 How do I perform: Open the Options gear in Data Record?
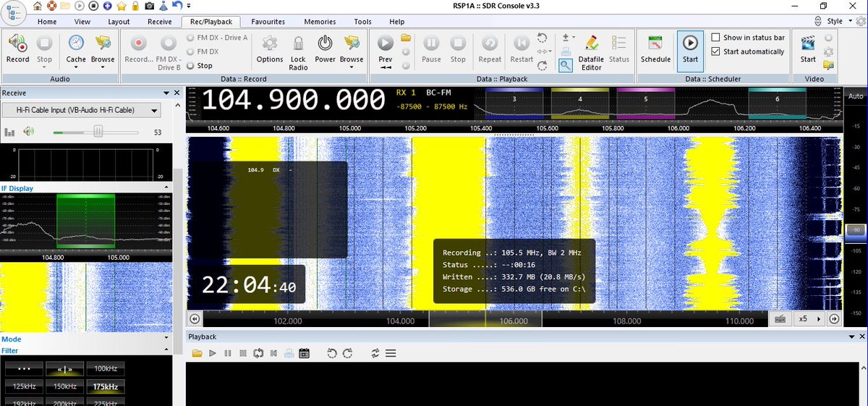click(x=270, y=43)
